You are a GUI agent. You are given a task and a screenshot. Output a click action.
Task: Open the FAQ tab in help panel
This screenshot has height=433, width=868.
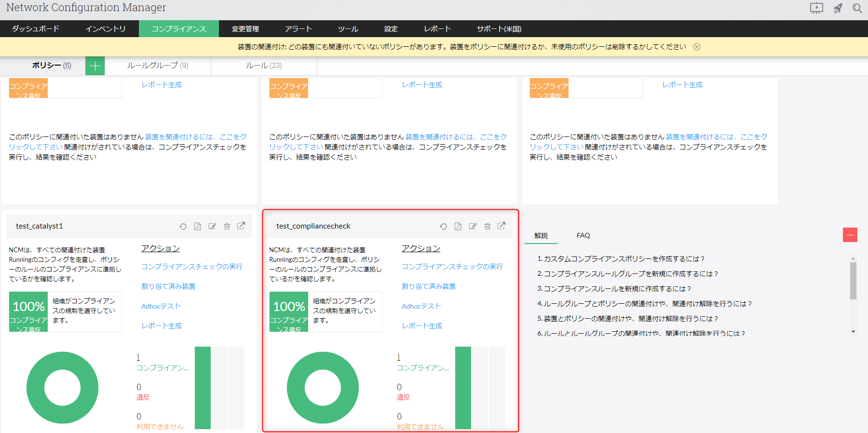(583, 235)
